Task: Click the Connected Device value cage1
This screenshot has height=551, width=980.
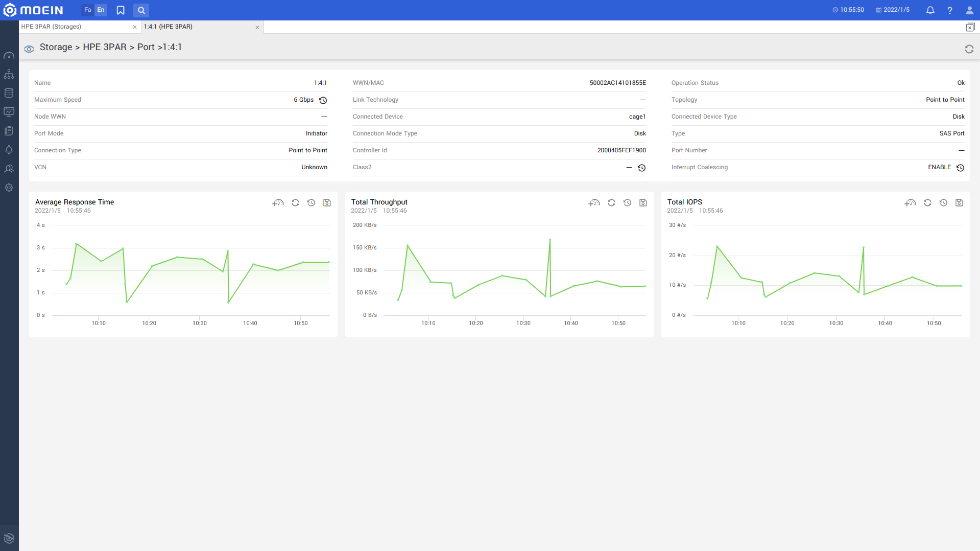Action: [637, 117]
